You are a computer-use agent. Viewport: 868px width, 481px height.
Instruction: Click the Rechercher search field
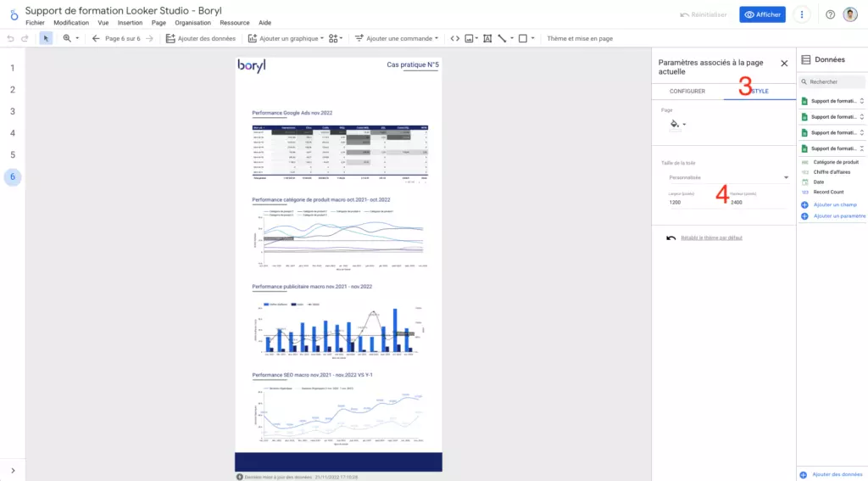click(x=832, y=81)
